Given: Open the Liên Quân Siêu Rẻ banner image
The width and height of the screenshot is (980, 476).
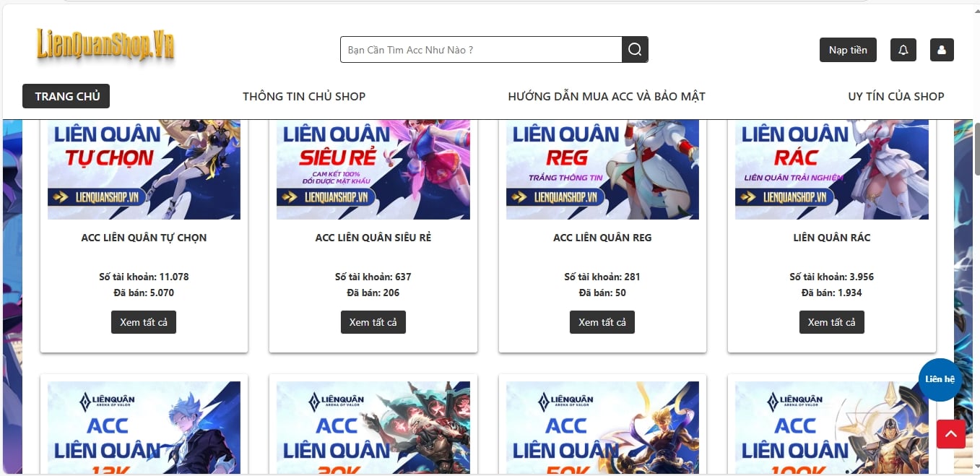Looking at the screenshot, I should coord(373,170).
